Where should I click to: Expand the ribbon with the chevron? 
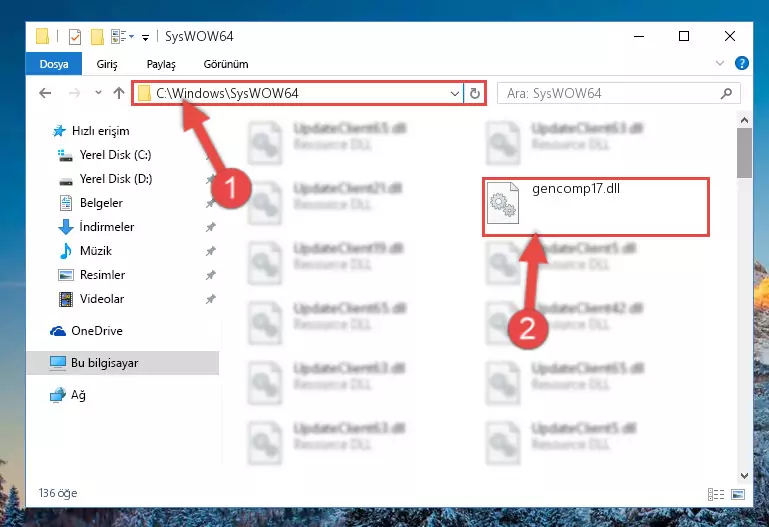pos(719,63)
